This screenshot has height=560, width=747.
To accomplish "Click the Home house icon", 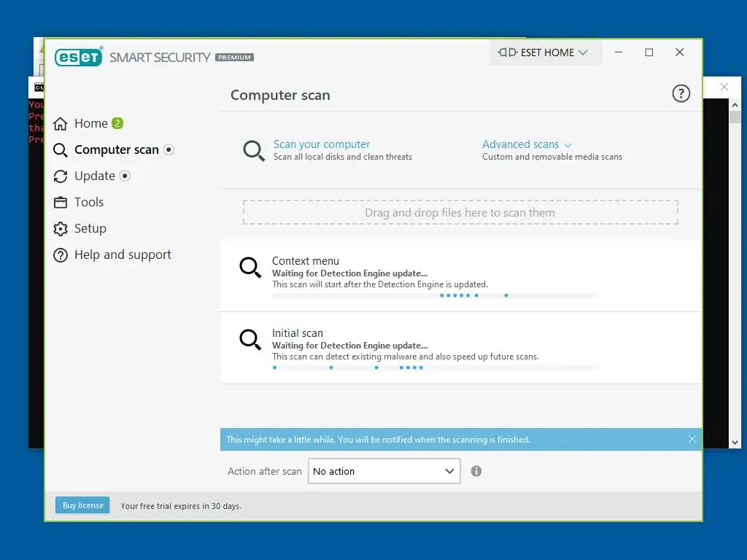I will point(61,124).
